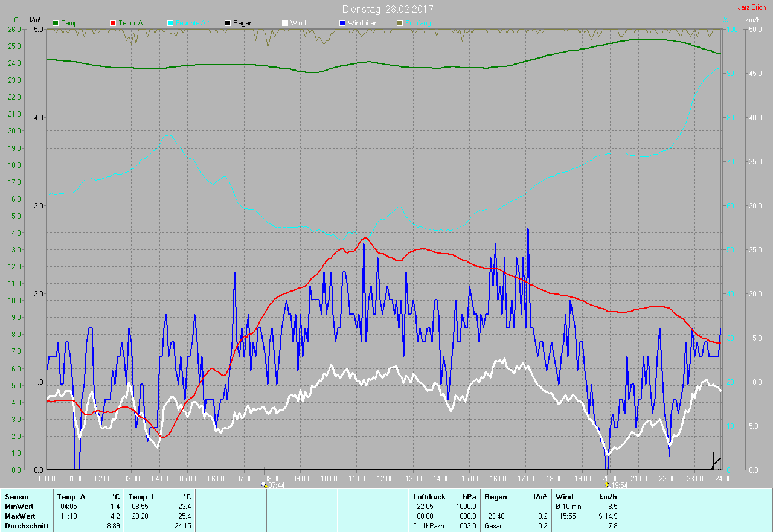
Task: Click the Sensor header in the table
Action: (x=16, y=497)
